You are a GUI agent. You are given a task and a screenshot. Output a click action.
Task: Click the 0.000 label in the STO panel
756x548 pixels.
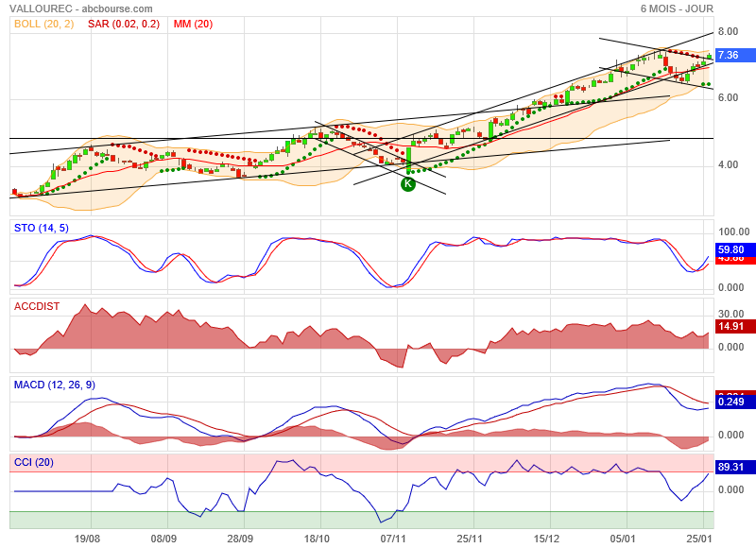pos(730,288)
